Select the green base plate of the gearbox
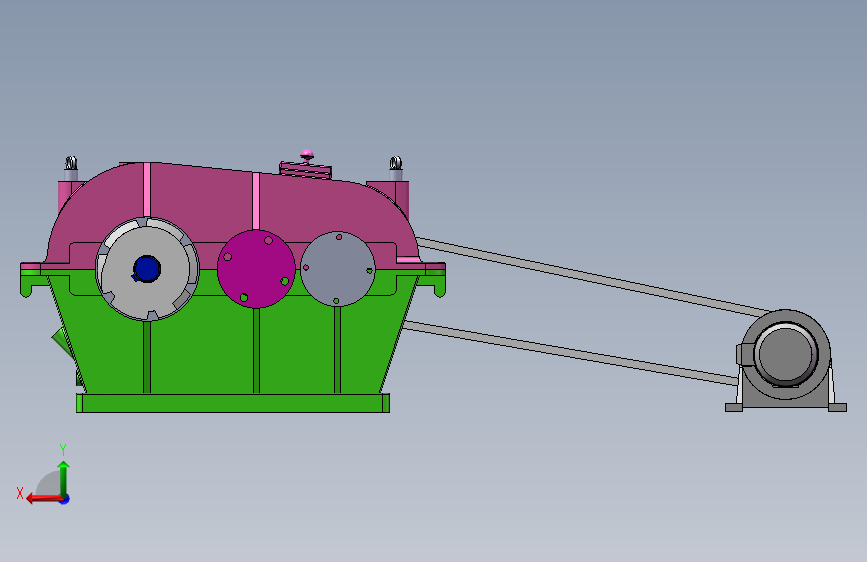Screen dimensions: 867x562 coord(233,403)
